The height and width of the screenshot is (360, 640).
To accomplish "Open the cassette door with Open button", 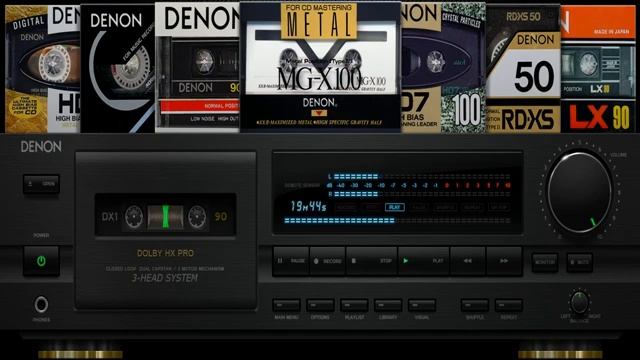I will pos(41,184).
